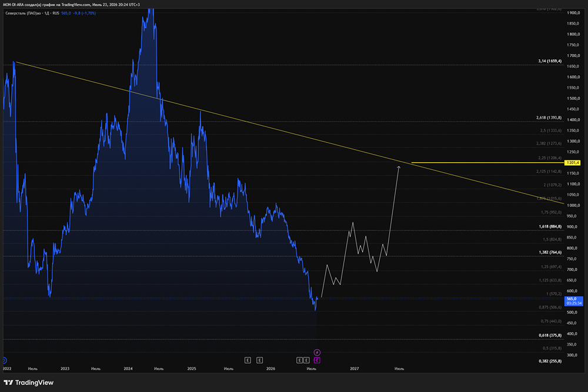Viewport: 588px width, 392px height.
Task: Click the 2027 label on time axis
Action: pyautogui.click(x=355, y=368)
